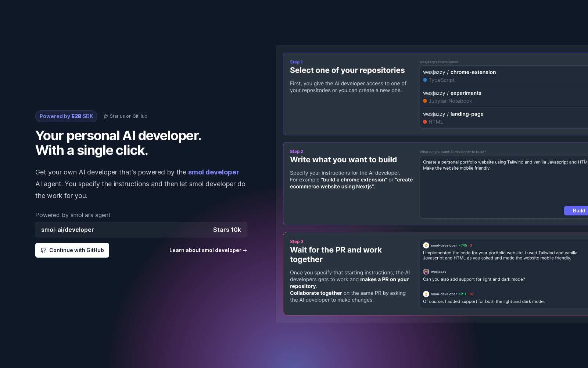Click the Jupyter Notebook language label
The image size is (588, 368).
pyautogui.click(x=450, y=101)
